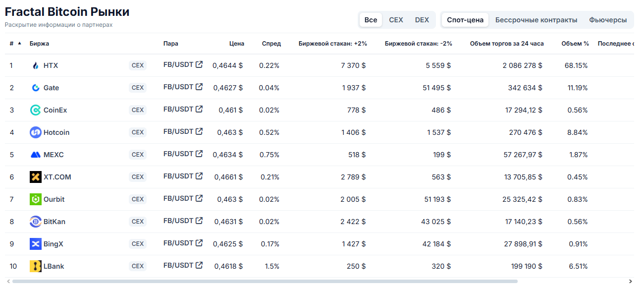
Task: Switch to Бессрочные контракты tab
Action: coord(536,20)
